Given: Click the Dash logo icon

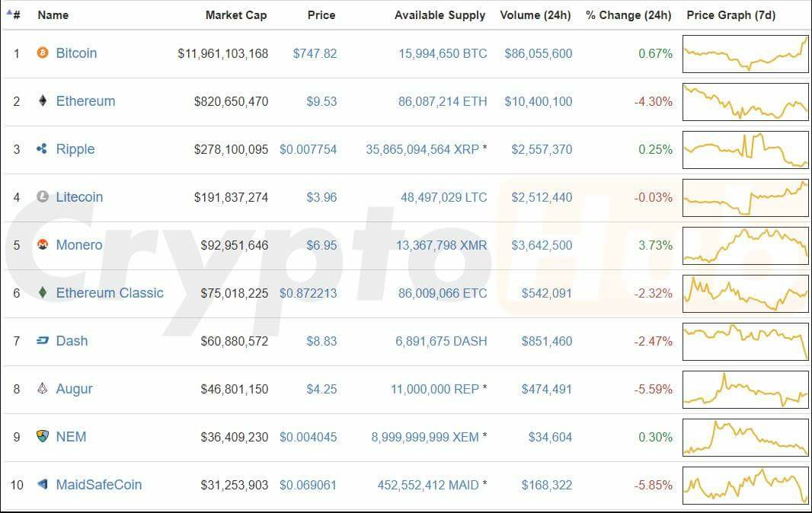Looking at the screenshot, I should (43, 341).
